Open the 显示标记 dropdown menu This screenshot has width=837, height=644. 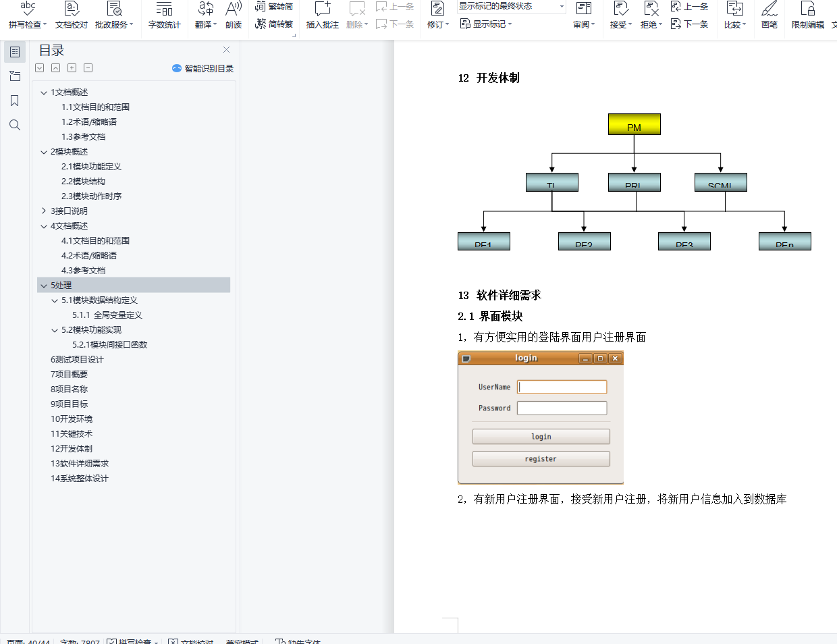click(486, 24)
